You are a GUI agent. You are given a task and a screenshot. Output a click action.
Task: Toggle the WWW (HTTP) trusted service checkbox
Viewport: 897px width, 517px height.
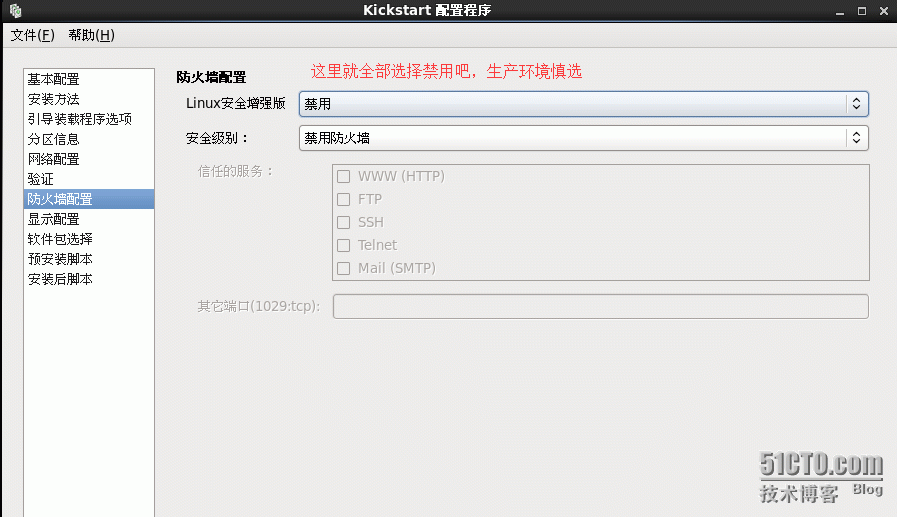click(x=343, y=176)
